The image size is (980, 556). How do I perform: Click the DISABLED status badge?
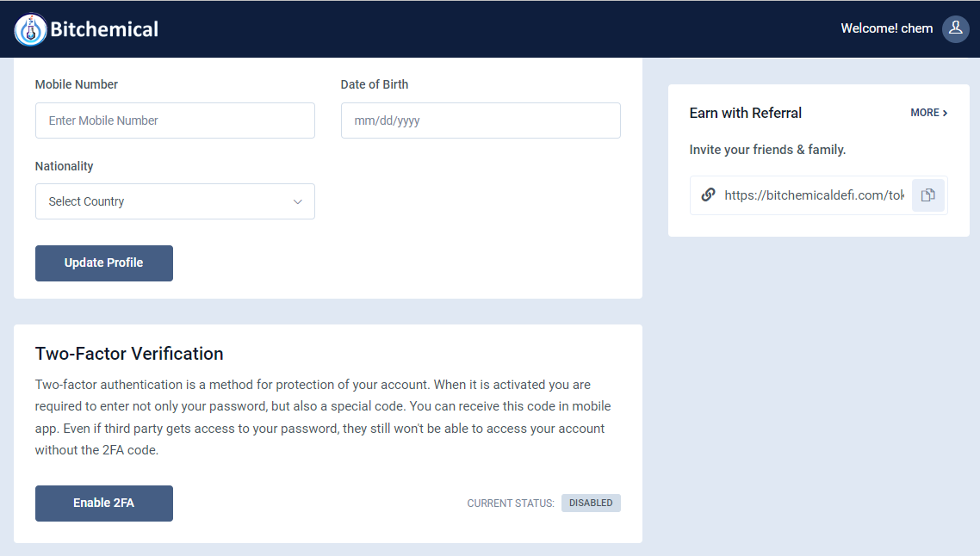591,503
